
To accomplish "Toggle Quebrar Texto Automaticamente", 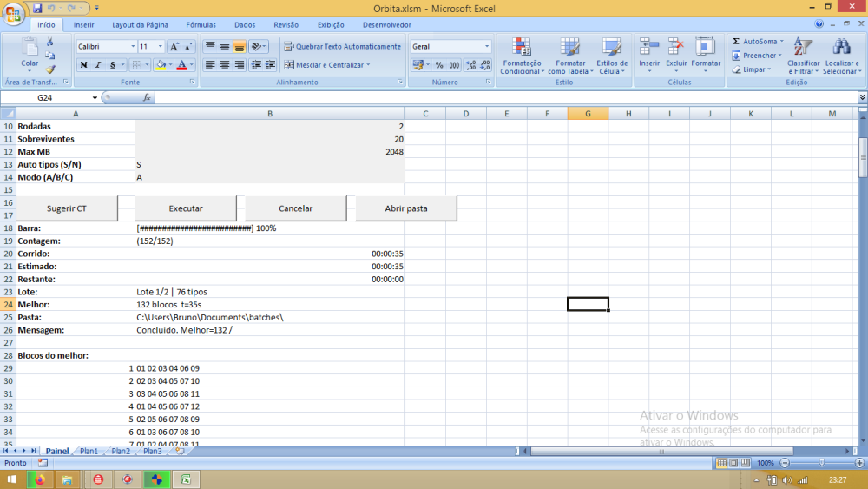I will click(x=342, y=47).
